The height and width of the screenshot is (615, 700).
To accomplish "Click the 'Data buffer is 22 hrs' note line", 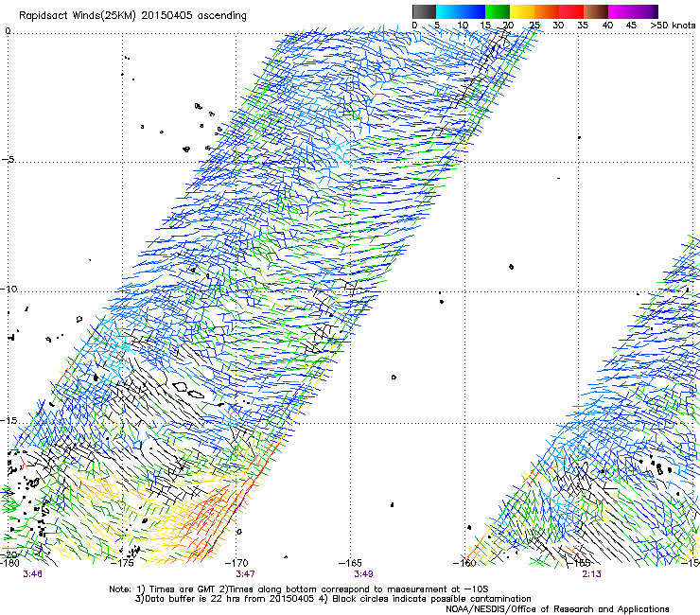I will [x=333, y=599].
